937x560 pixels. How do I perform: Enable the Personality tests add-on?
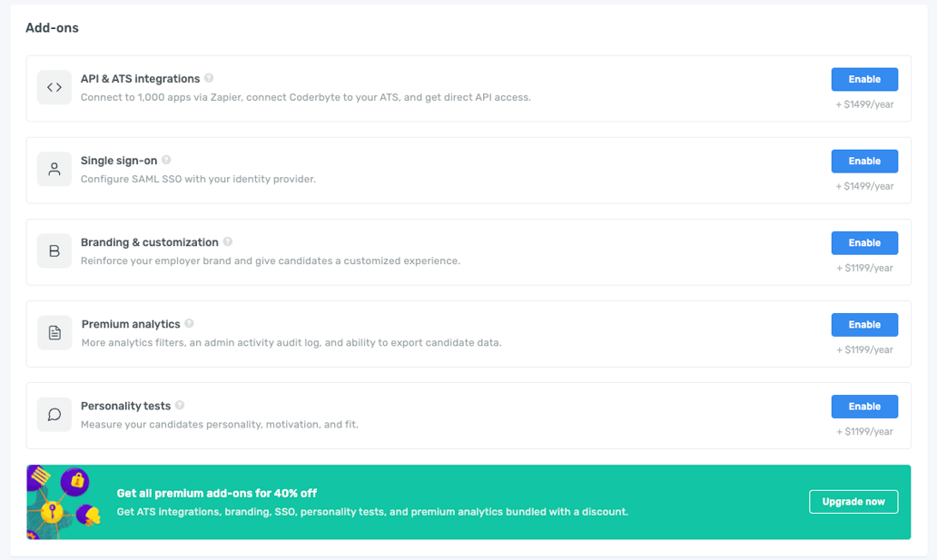pyautogui.click(x=863, y=406)
